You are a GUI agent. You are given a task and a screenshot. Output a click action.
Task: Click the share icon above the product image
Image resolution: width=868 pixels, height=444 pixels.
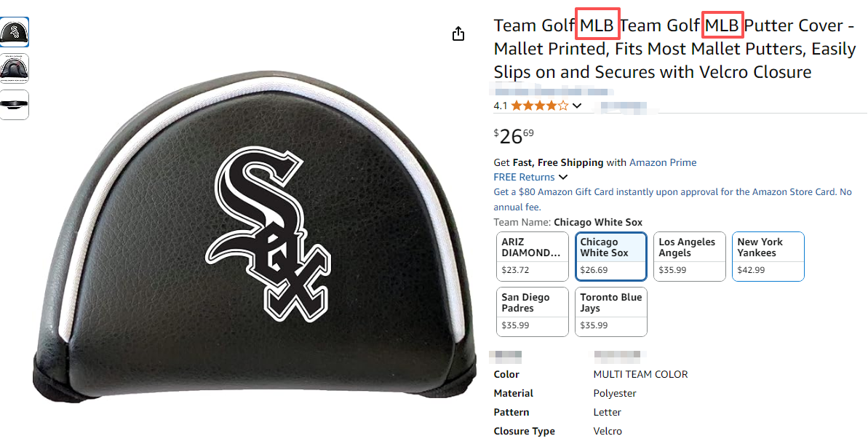pos(458,34)
